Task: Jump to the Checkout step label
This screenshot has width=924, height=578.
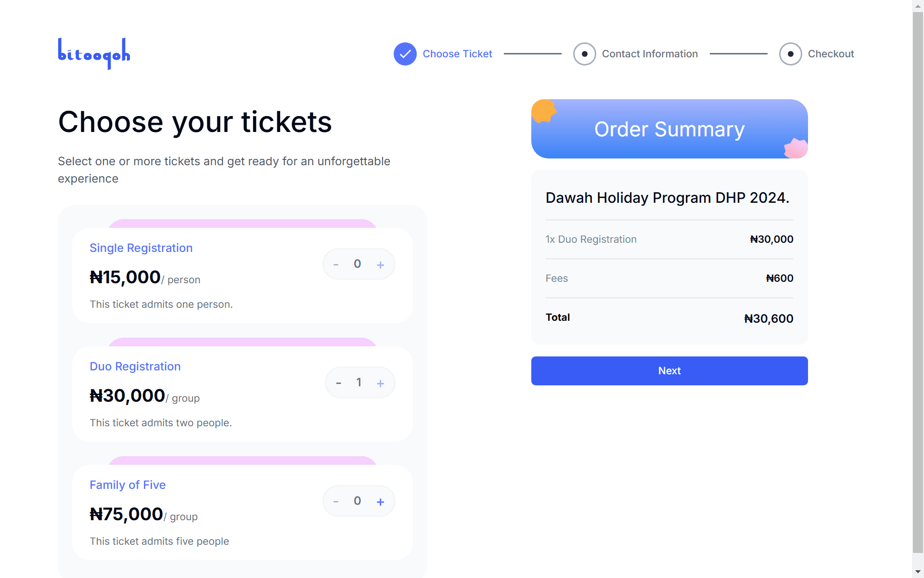Action: tap(831, 54)
